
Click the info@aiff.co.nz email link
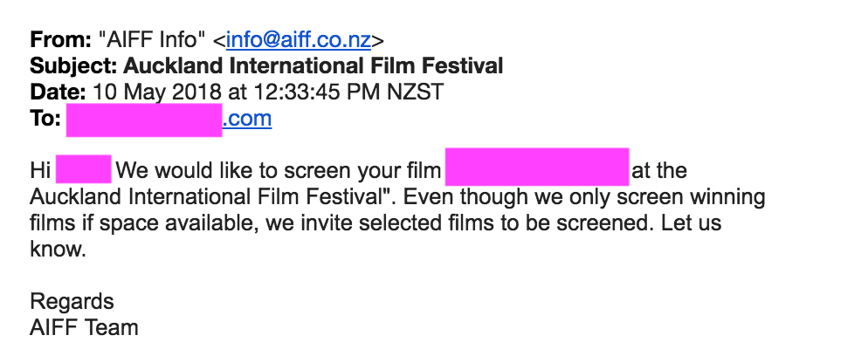click(299, 39)
